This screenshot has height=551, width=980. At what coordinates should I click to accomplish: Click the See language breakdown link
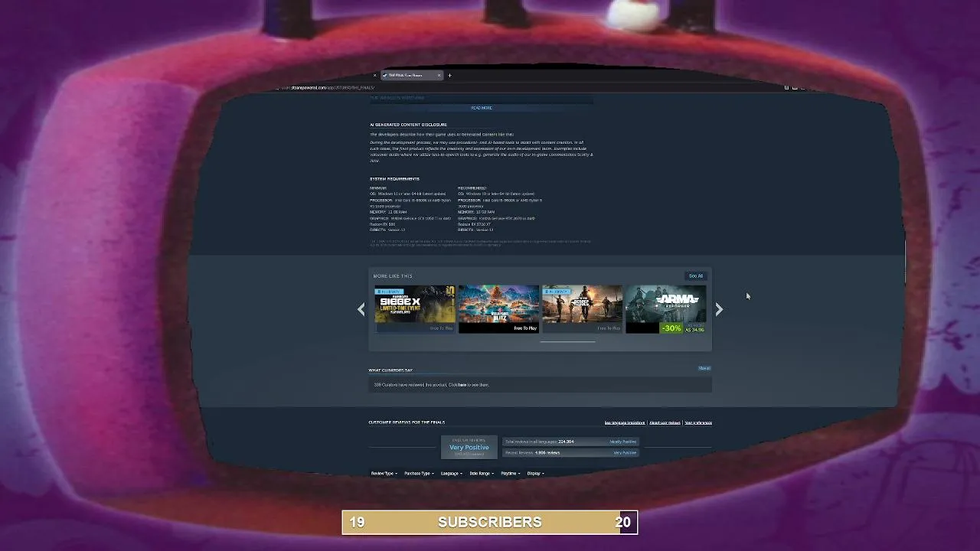click(625, 422)
